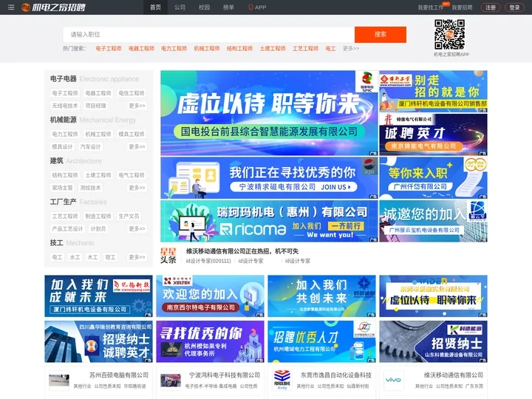Click the 登录 button

click(x=514, y=7)
